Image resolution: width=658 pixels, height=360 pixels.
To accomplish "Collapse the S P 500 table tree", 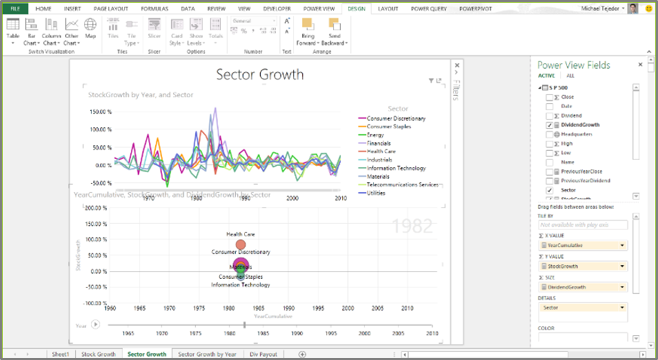I will 540,88.
